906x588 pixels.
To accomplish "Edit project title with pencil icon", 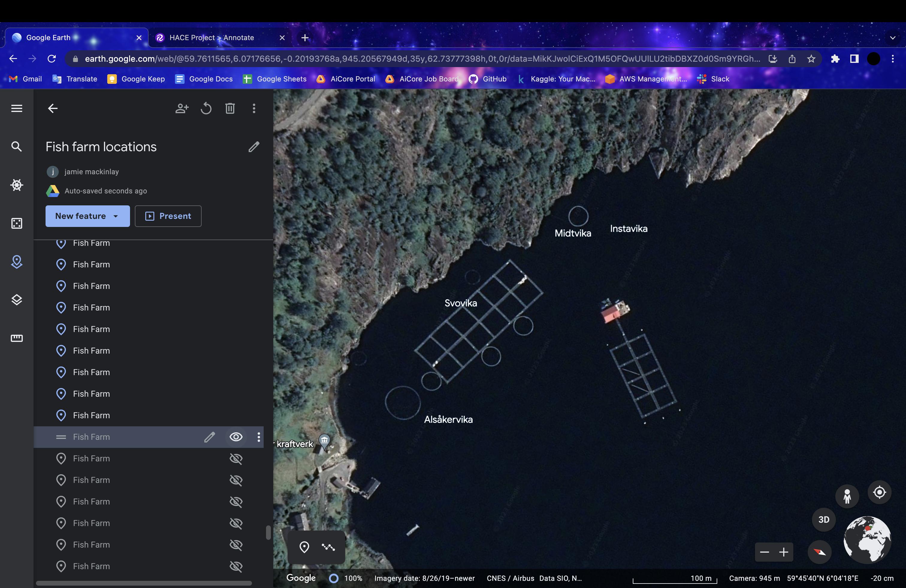I will 254,147.
